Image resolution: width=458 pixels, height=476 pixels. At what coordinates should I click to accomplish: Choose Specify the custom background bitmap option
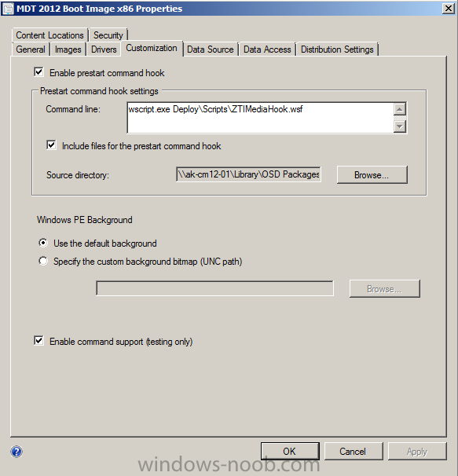pos(43,261)
